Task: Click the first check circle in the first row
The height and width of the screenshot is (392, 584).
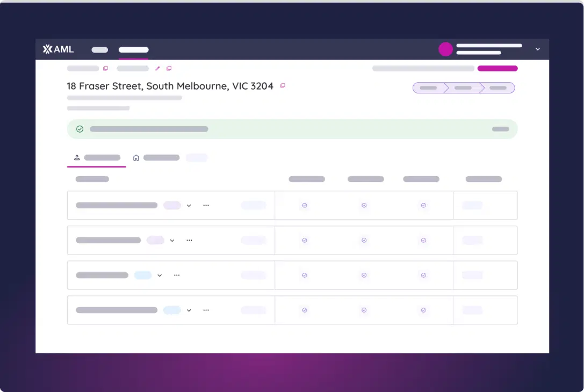Action: pyautogui.click(x=305, y=206)
